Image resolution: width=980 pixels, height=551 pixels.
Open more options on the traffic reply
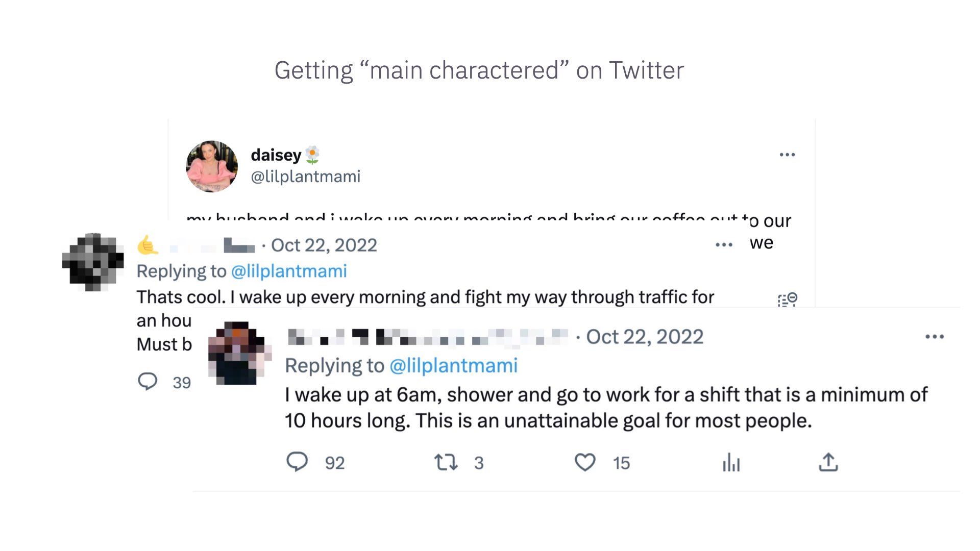(724, 245)
